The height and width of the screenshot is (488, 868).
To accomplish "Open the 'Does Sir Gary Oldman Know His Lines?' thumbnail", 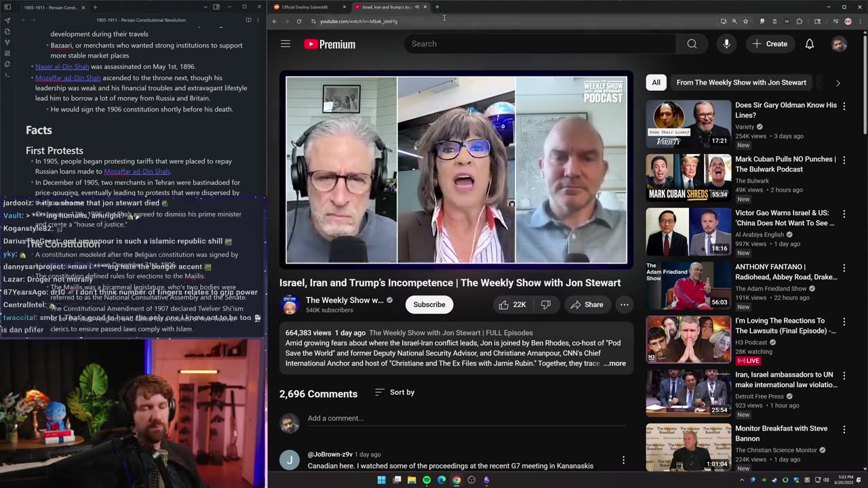I will tap(688, 124).
